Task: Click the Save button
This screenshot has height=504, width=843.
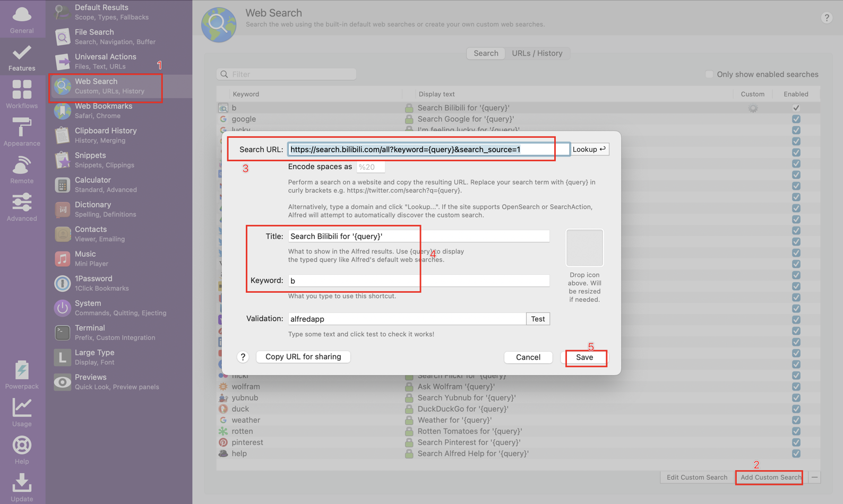Action: [584, 357]
